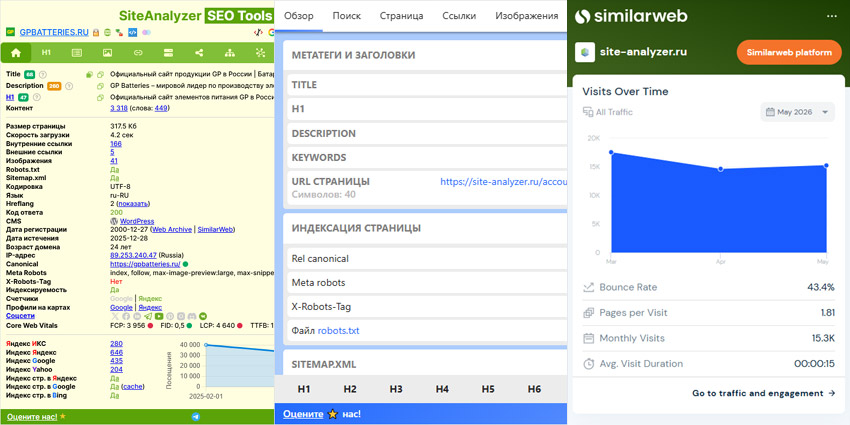Viewport: 850px width, 425px height.
Task: Open the May 2026 date dropdown
Action: pos(797,112)
